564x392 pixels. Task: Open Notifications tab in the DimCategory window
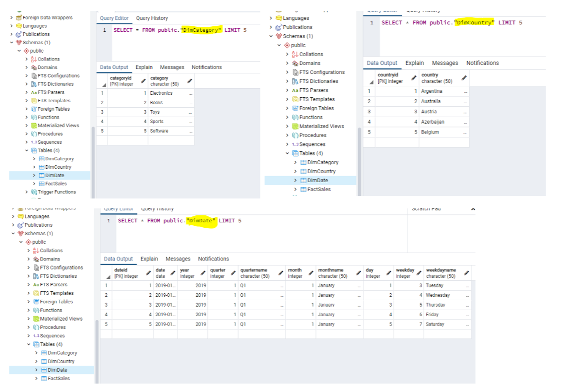(206, 67)
